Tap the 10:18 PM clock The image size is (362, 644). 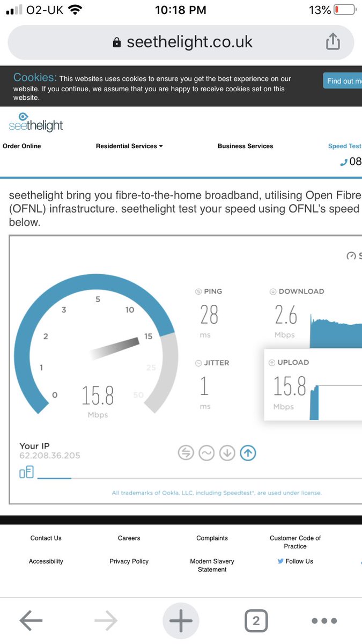tap(180, 10)
